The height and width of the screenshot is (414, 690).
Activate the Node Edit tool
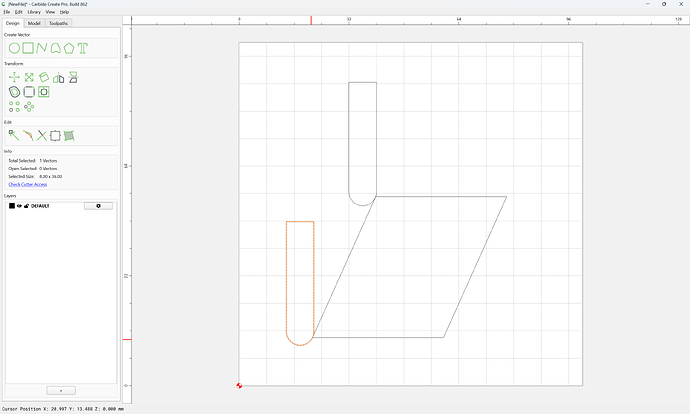tap(14, 136)
